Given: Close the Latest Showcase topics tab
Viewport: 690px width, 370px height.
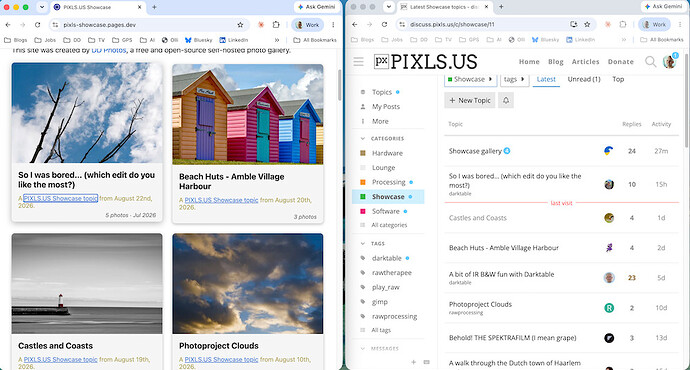Looking at the screenshot, I should point(486,7).
